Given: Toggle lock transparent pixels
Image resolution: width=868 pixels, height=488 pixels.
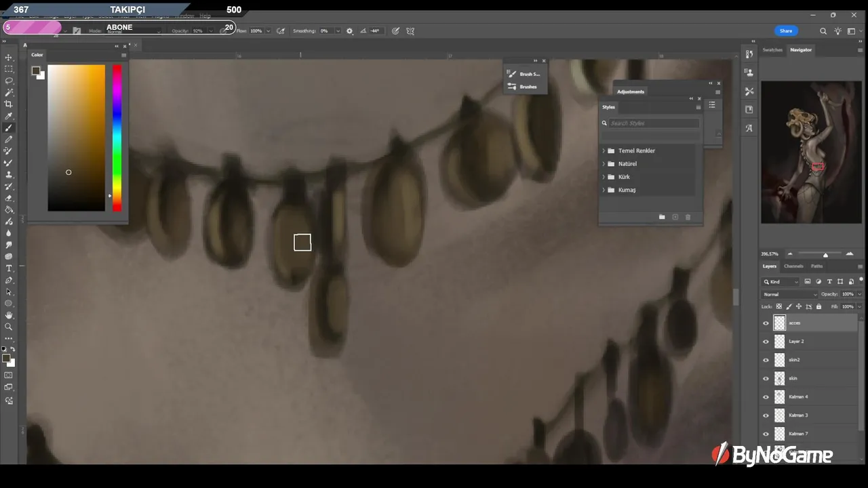Looking at the screenshot, I should (x=778, y=306).
